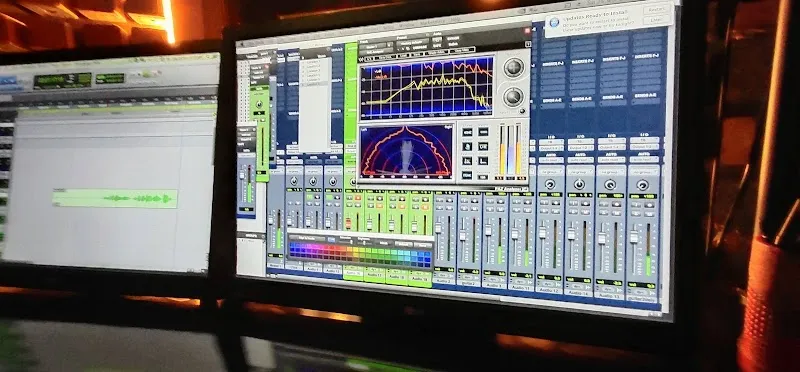Open the Audio 12 automation mode selector
800x372 pixels.
[x=551, y=160]
